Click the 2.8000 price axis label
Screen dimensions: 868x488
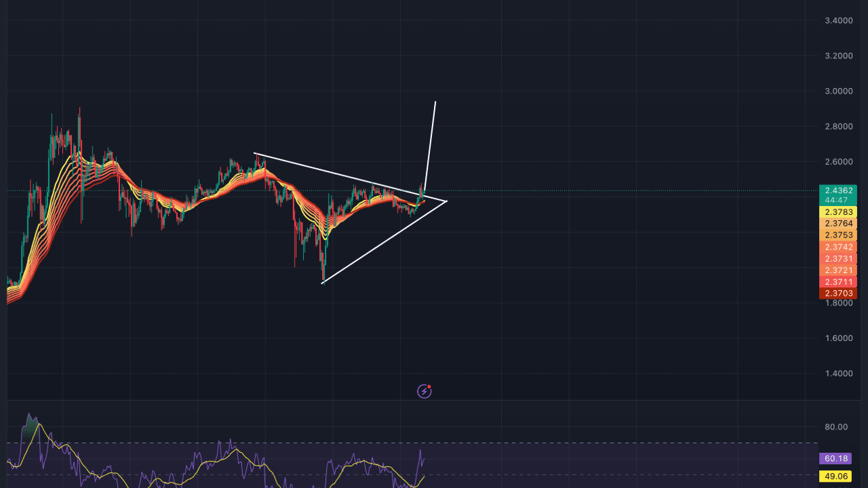click(x=839, y=126)
